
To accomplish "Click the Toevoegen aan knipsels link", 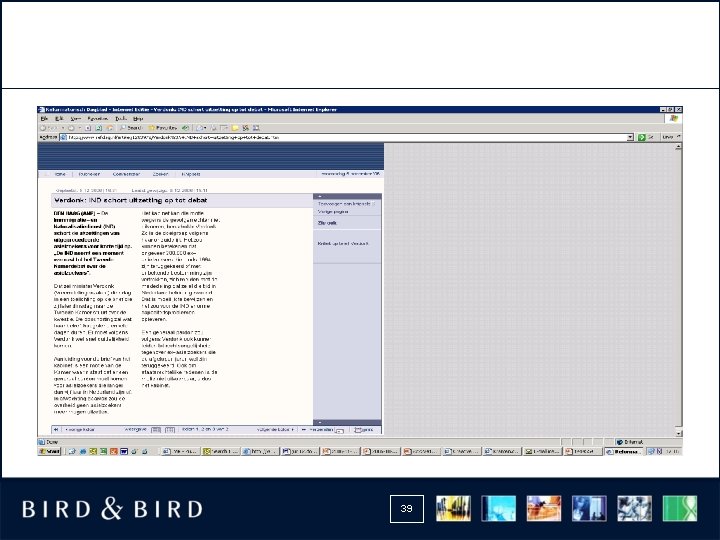I will (x=346, y=203).
